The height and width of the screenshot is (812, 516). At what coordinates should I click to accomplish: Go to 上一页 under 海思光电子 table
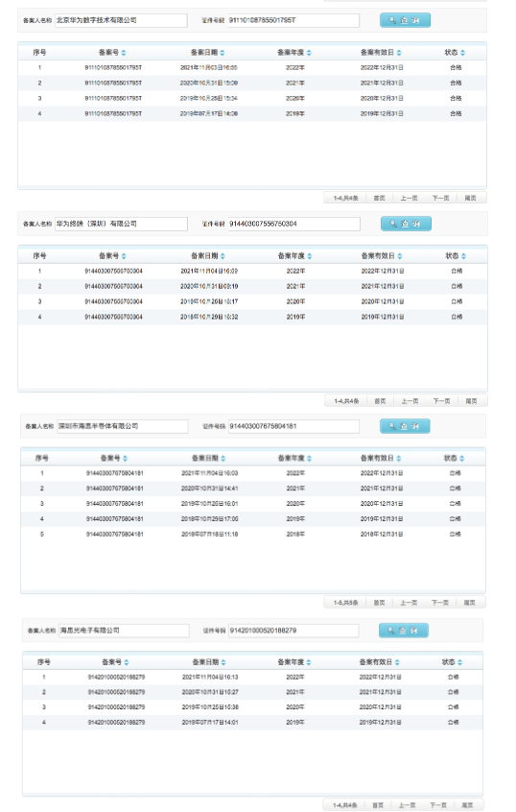click(407, 805)
